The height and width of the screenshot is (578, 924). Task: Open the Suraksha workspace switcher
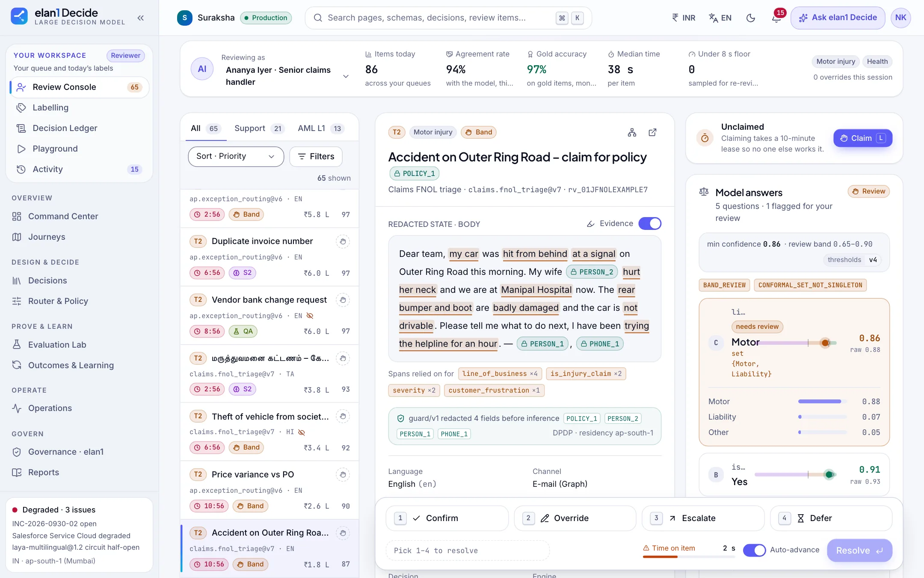click(x=234, y=18)
